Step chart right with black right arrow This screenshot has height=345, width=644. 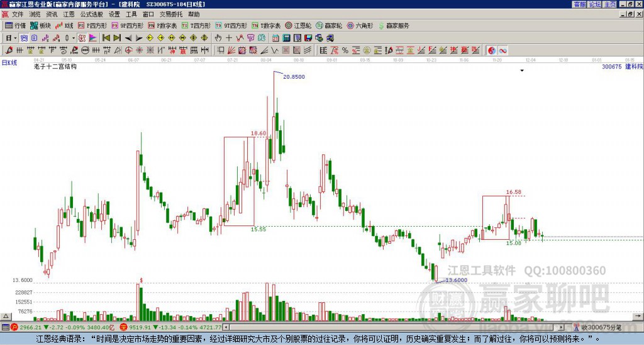(139, 38)
